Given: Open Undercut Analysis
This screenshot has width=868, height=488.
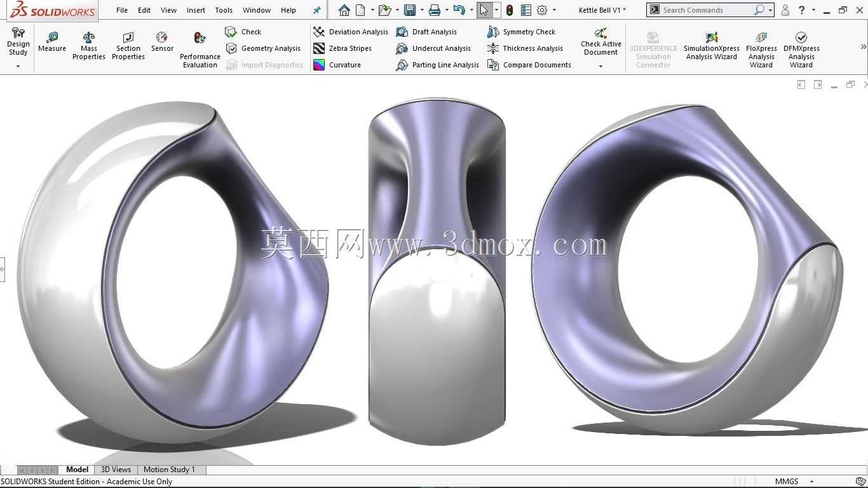Looking at the screenshot, I should pos(433,48).
